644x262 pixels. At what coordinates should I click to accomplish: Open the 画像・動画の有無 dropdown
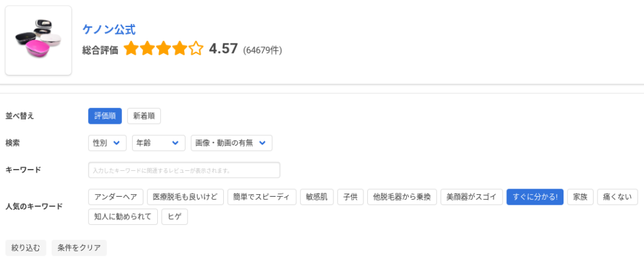231,143
